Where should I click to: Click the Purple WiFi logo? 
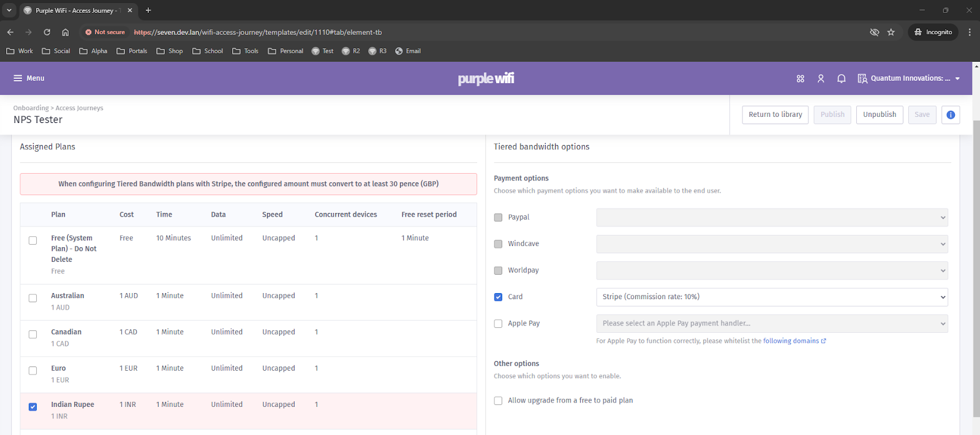coord(486,78)
